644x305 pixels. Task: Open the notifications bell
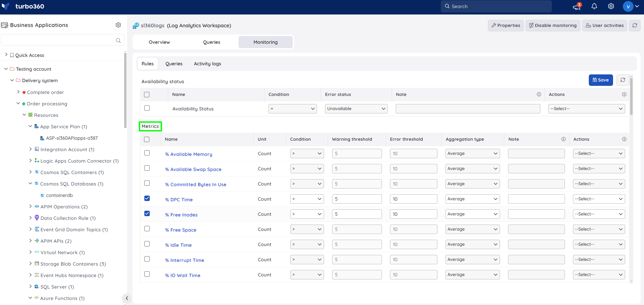coord(594,6)
